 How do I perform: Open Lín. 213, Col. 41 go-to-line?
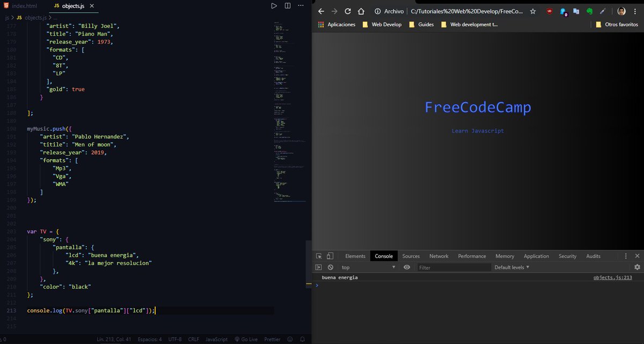(x=113, y=339)
